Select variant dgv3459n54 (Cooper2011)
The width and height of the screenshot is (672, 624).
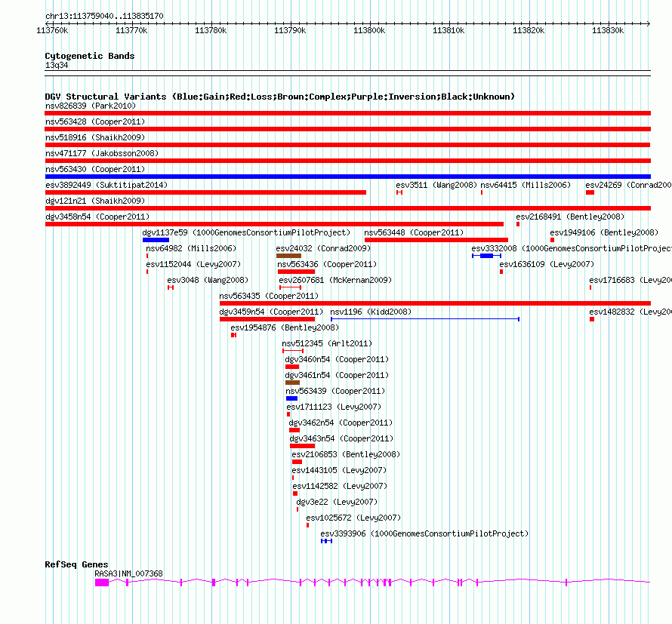(x=271, y=312)
